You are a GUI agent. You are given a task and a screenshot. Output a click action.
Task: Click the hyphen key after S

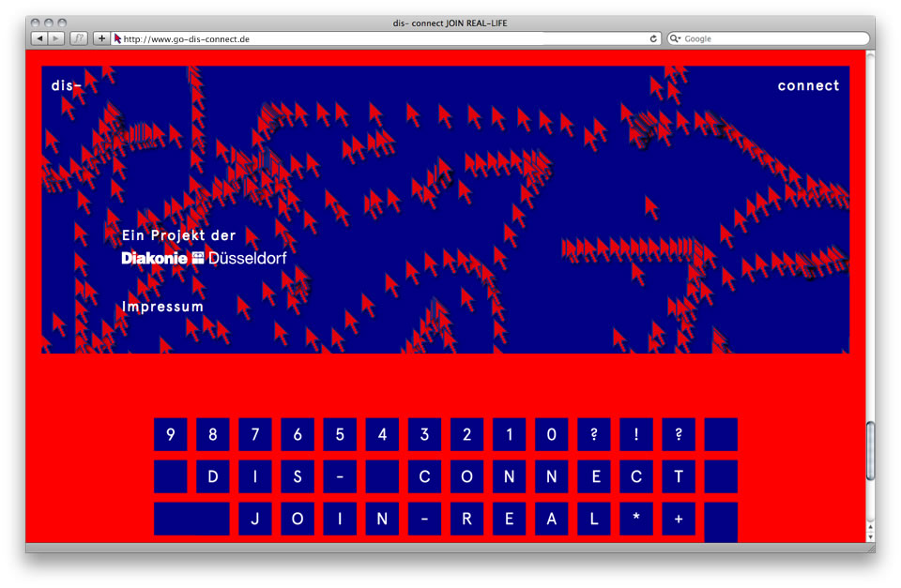(x=340, y=476)
